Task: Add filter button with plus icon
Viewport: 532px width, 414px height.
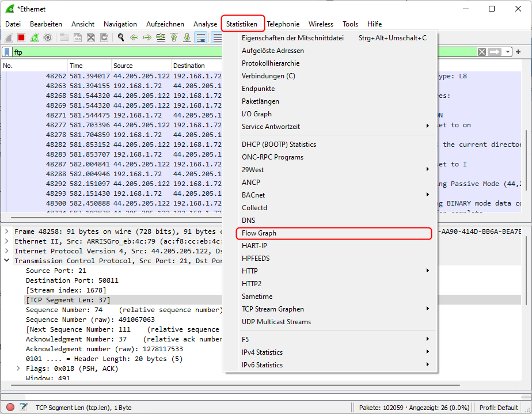Action: point(518,52)
